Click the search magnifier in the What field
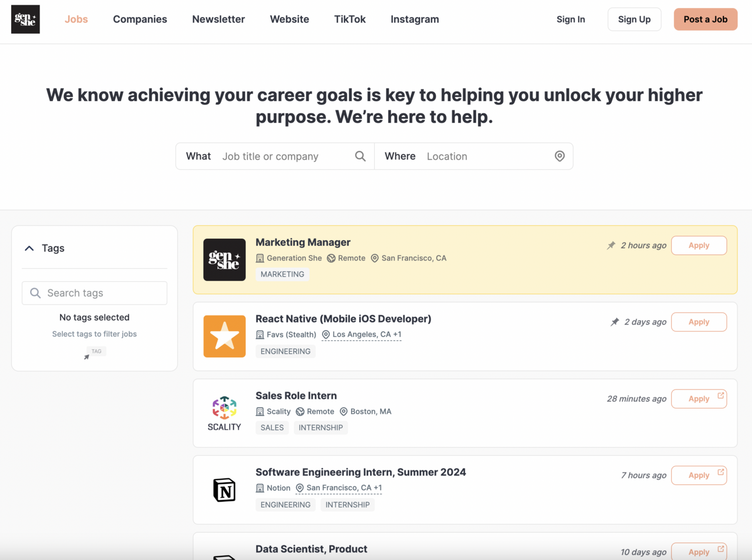The width and height of the screenshot is (752, 560). (x=360, y=156)
